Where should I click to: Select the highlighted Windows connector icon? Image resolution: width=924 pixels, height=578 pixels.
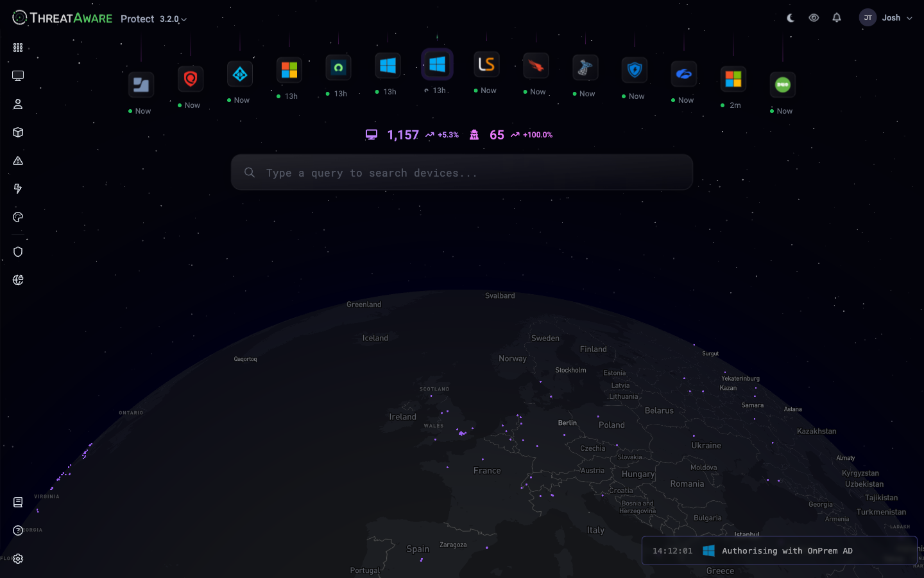pos(437,64)
